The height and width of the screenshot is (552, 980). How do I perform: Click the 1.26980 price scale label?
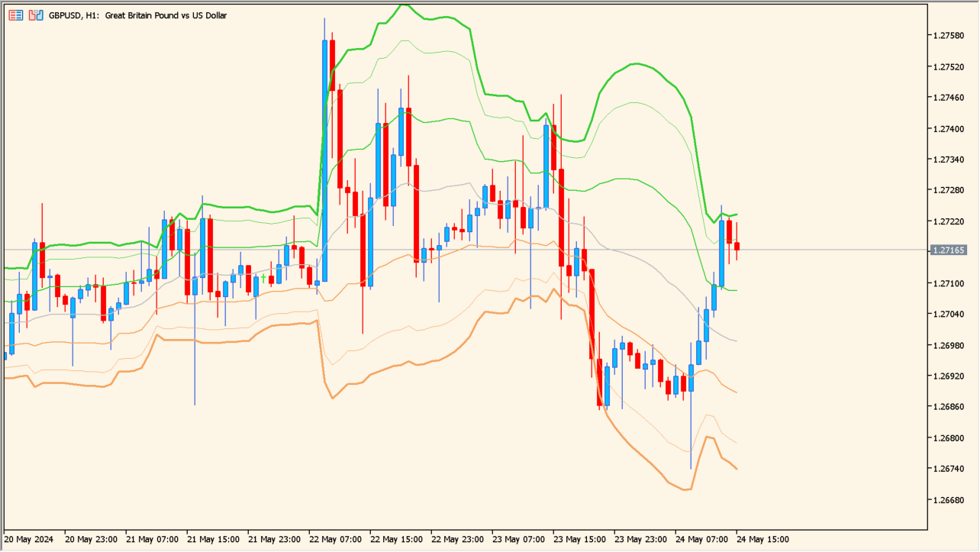949,345
